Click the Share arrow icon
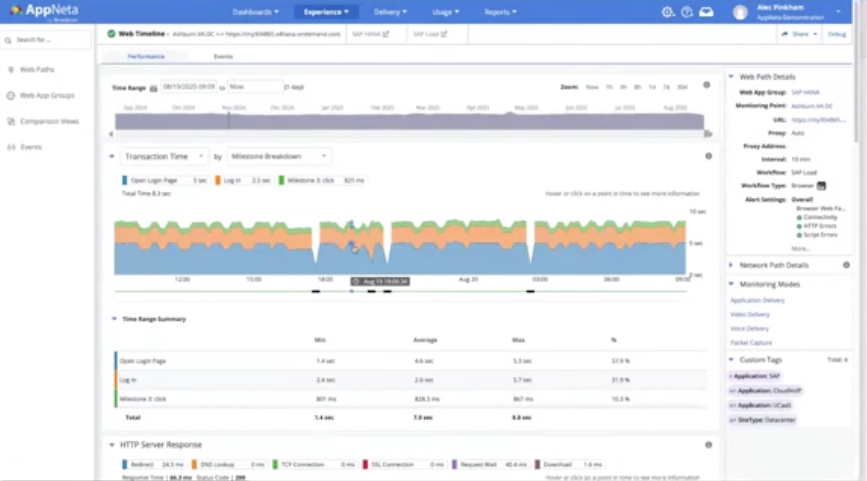 [785, 34]
